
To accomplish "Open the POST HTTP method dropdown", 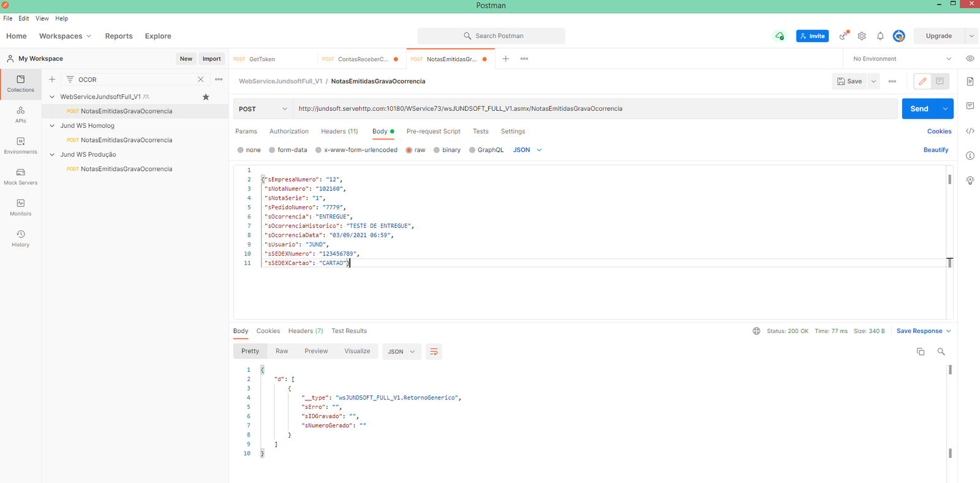I will [263, 109].
